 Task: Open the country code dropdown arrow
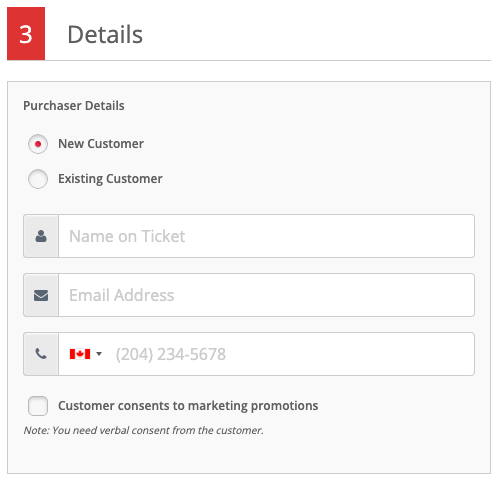(x=99, y=354)
